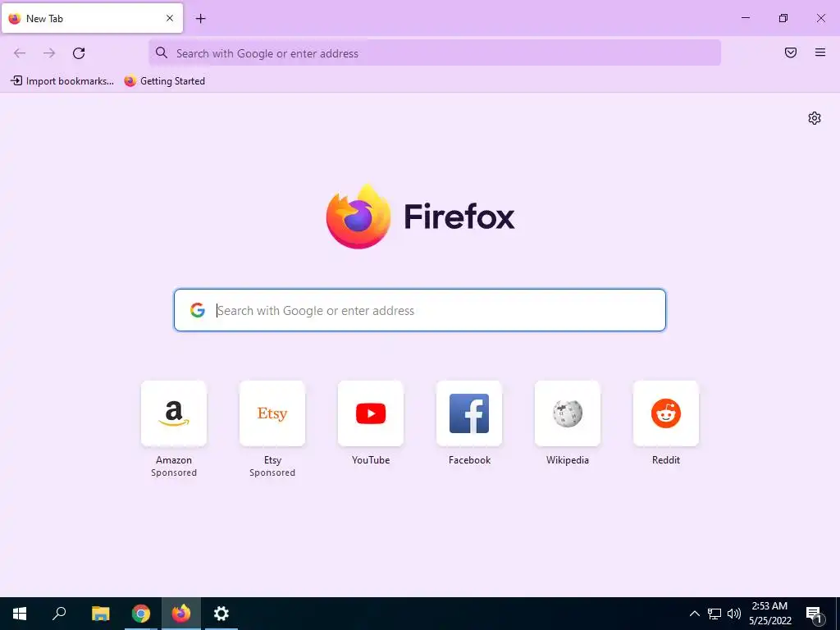Viewport: 840px width, 630px height.
Task: Click the Reddit label text
Action: pyautogui.click(x=666, y=460)
